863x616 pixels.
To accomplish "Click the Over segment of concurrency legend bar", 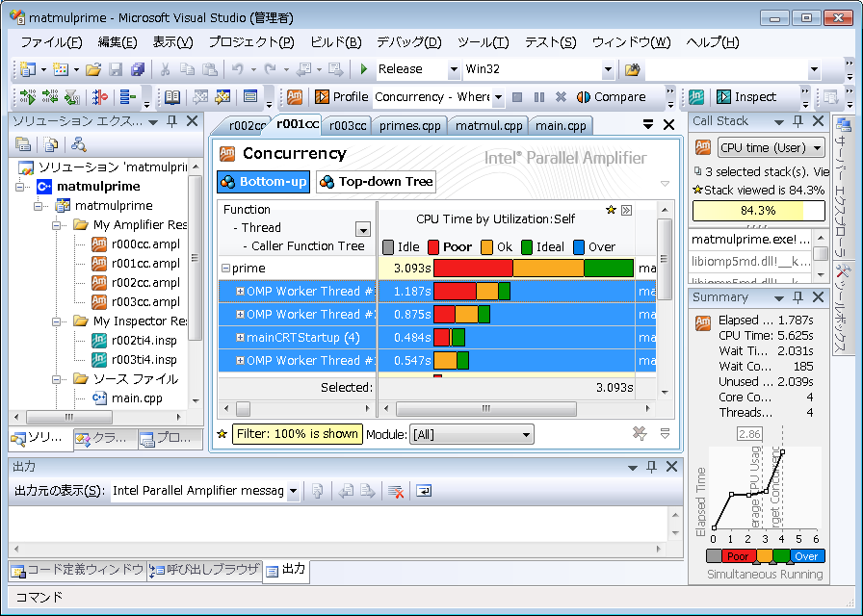I will (x=807, y=556).
